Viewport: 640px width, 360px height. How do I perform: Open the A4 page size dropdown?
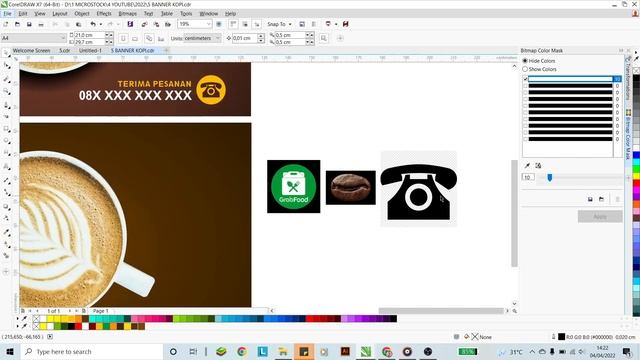coord(63,38)
